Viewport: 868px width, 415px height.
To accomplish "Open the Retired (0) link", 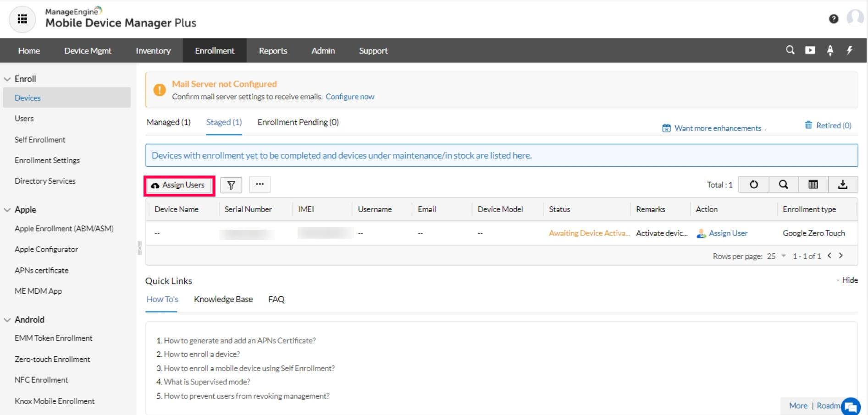I will pyautogui.click(x=834, y=126).
